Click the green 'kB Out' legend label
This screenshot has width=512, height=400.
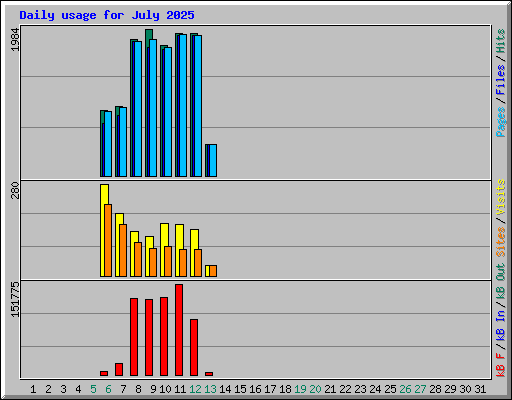coord(500,282)
